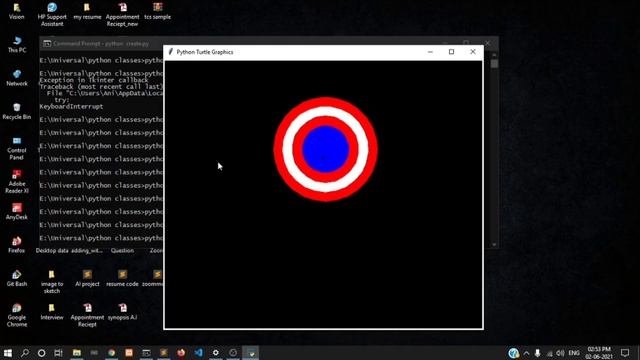
Task: Click the turtle feather window icon
Action: (x=171, y=52)
